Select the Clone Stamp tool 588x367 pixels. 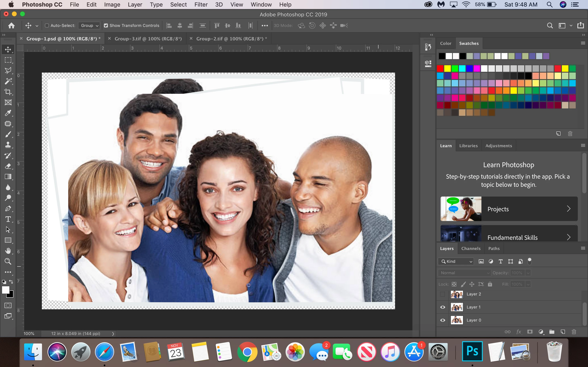point(8,145)
